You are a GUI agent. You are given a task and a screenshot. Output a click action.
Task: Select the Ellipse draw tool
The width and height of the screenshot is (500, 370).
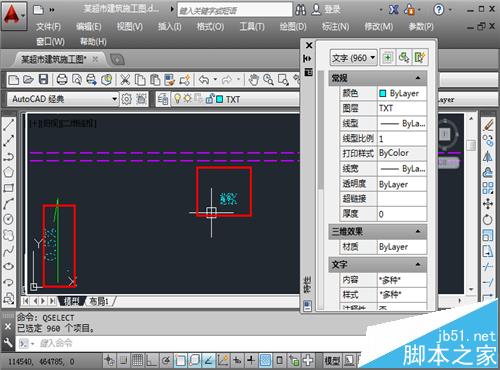pos(8,266)
